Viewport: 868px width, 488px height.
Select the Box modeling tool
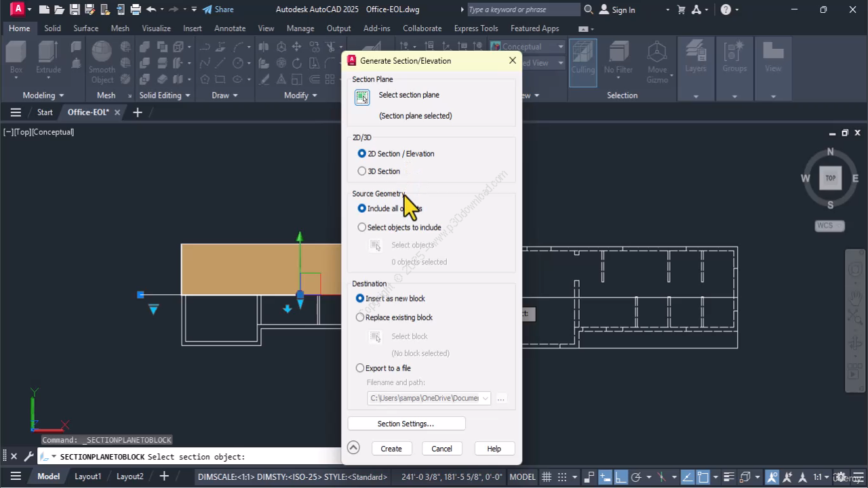(16, 57)
